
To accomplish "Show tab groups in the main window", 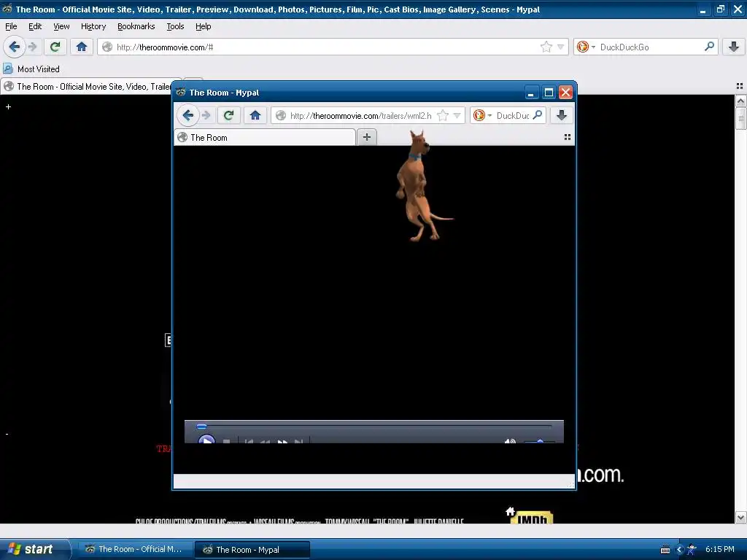I will (740, 86).
